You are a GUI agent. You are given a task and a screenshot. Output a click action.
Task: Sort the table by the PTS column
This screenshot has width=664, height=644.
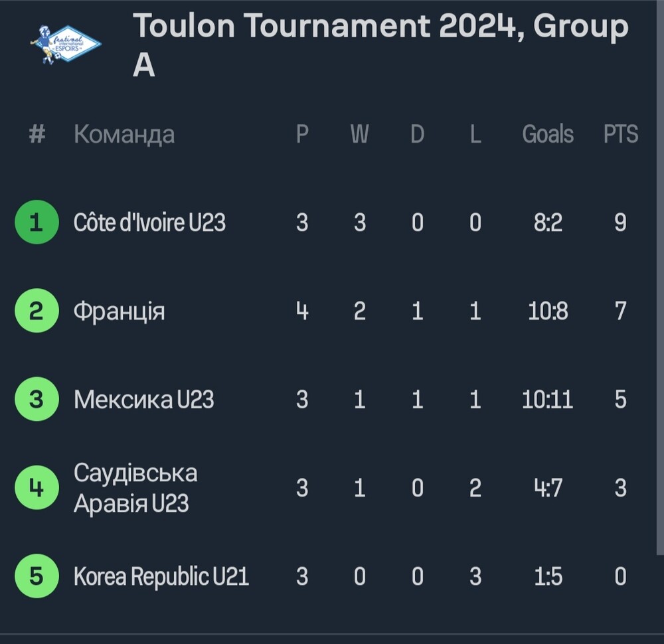[620, 134]
